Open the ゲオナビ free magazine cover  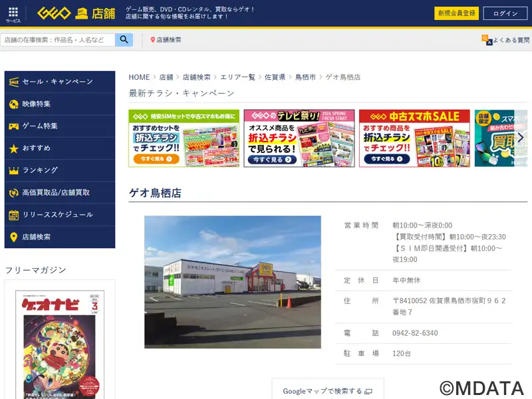(x=60, y=344)
